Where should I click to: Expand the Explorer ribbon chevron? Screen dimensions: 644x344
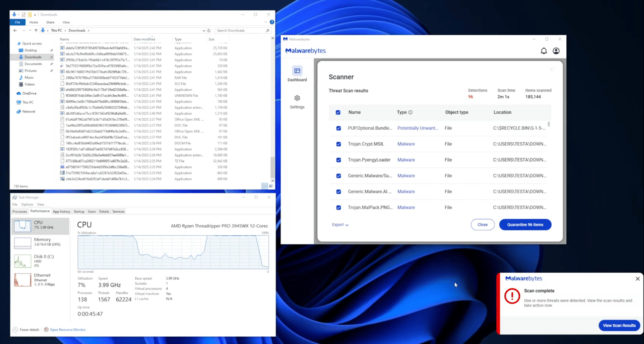(266, 22)
